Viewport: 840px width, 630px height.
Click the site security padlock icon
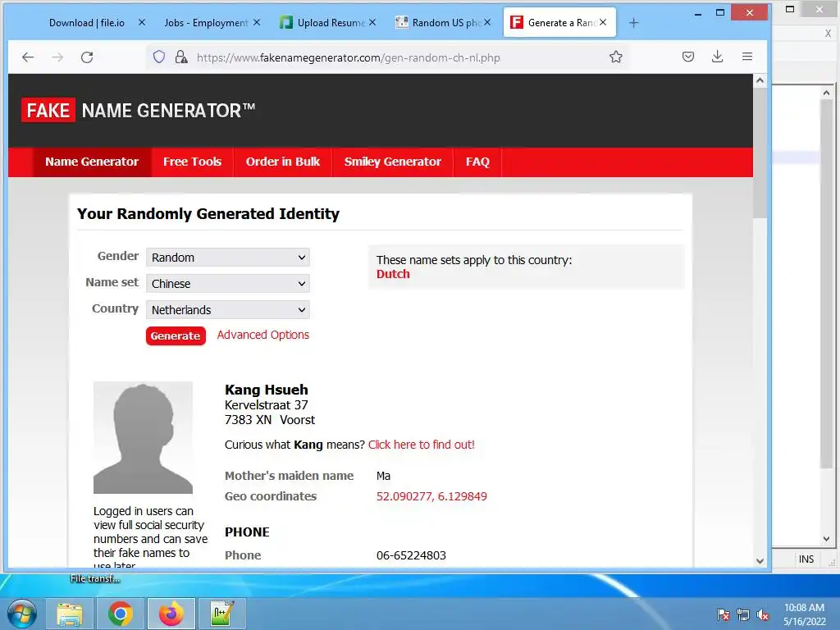coord(181,57)
